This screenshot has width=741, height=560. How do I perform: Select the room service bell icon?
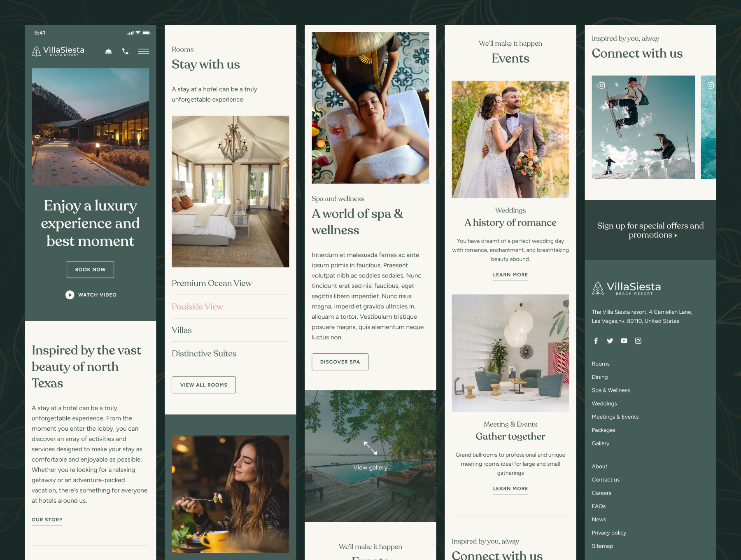pos(108,51)
